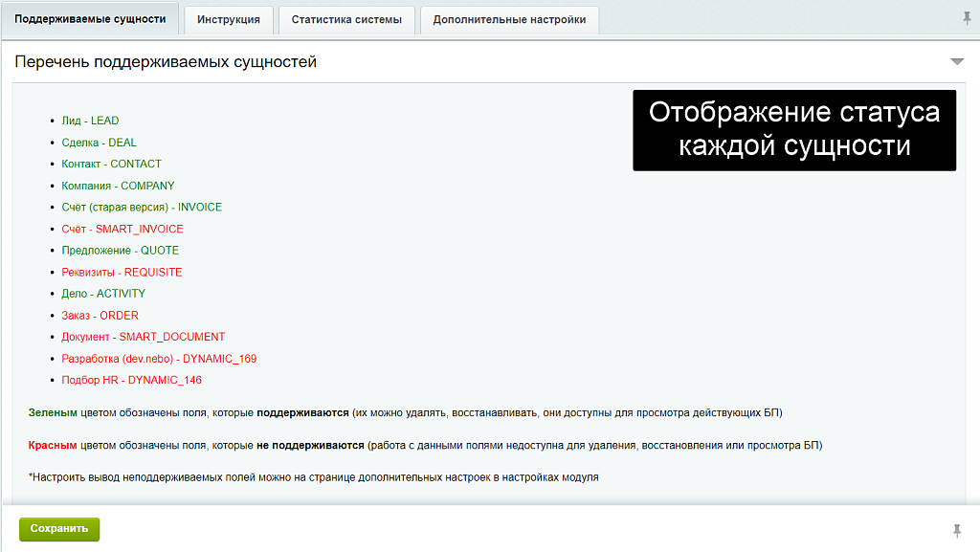Click Контакт - CONTACT list item
This screenshot has height=552, width=980.
pyautogui.click(x=111, y=164)
